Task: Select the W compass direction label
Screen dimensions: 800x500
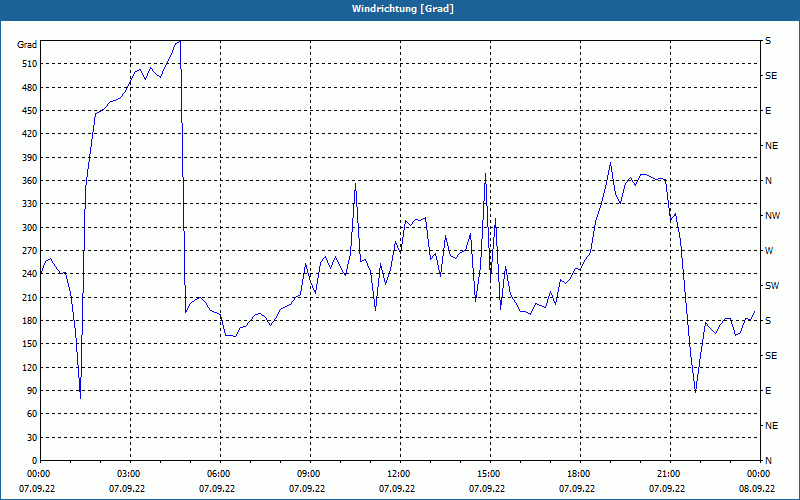Action: 769,251
